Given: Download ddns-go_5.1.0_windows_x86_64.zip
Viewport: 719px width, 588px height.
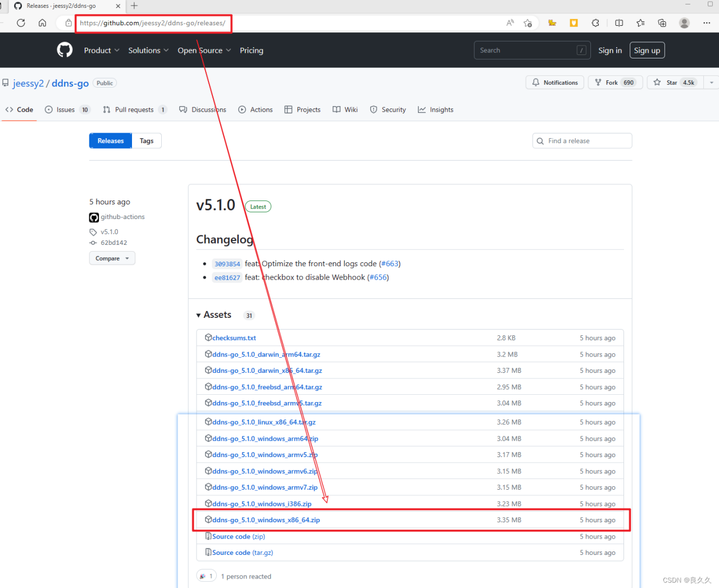Looking at the screenshot, I should coord(267,520).
